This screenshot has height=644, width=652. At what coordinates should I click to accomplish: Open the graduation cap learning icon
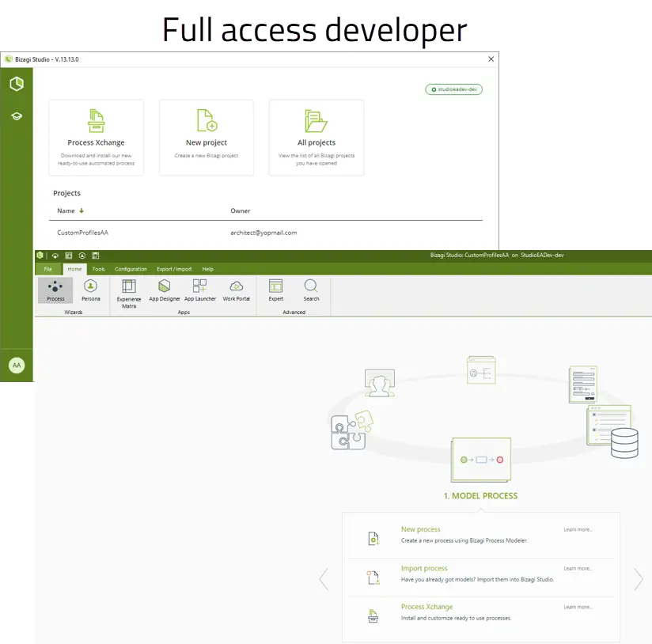click(x=17, y=116)
